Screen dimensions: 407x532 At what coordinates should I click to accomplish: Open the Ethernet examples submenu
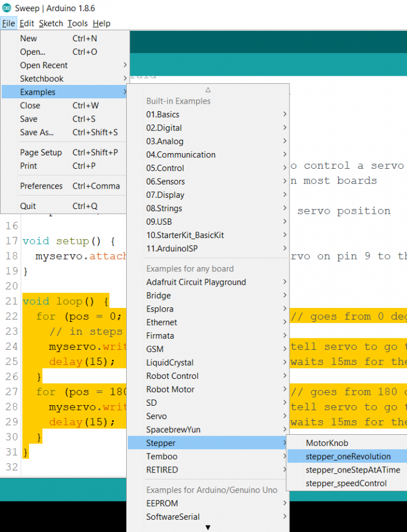pyautogui.click(x=208, y=322)
